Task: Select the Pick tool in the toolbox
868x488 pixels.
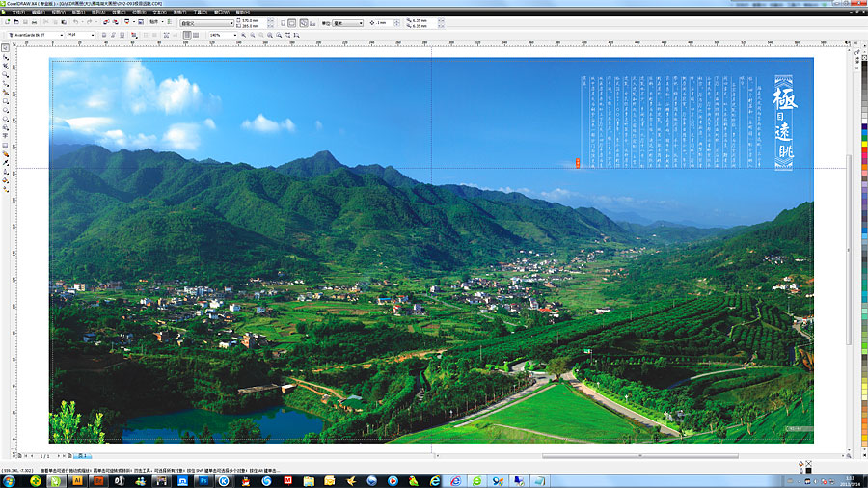Action: [x=6, y=46]
